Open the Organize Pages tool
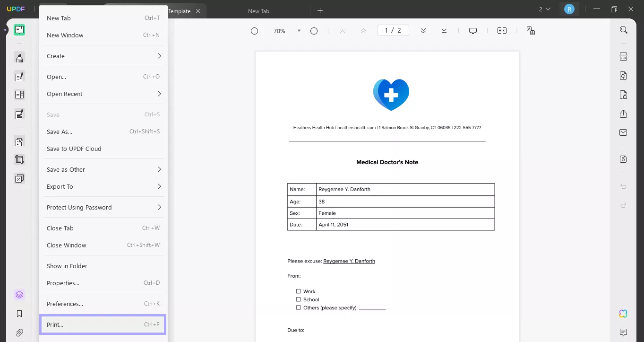Screen dimensions: 644x342 point(19,141)
